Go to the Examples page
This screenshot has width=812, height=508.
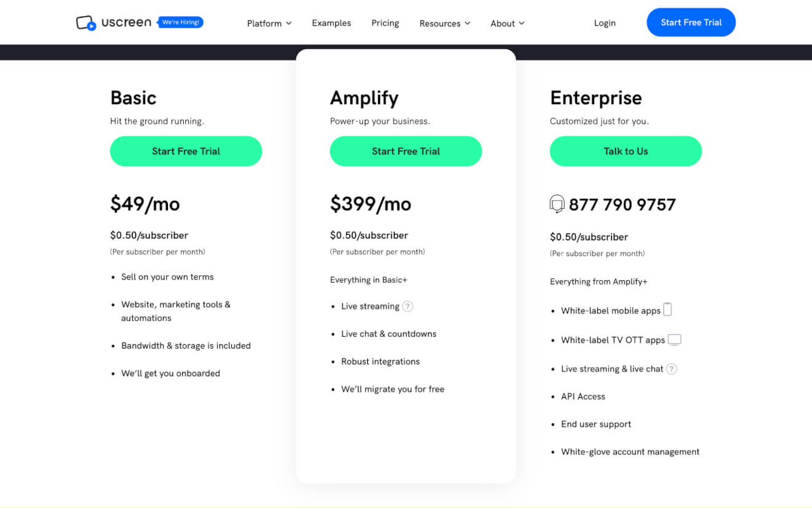pyautogui.click(x=332, y=23)
